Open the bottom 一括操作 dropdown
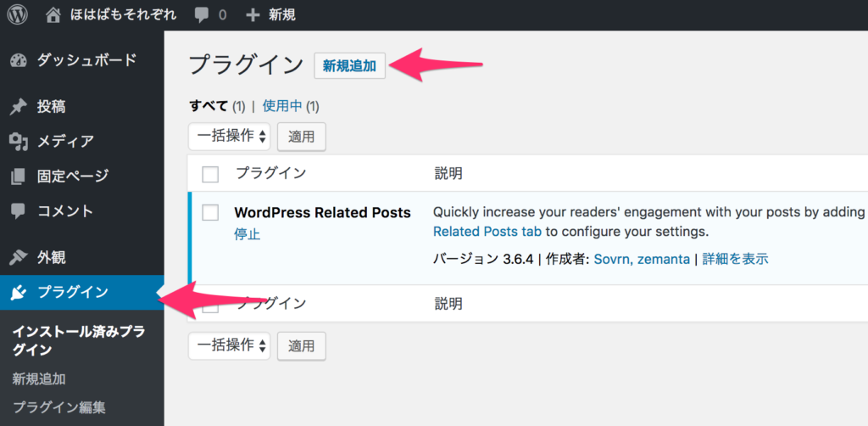 click(229, 346)
